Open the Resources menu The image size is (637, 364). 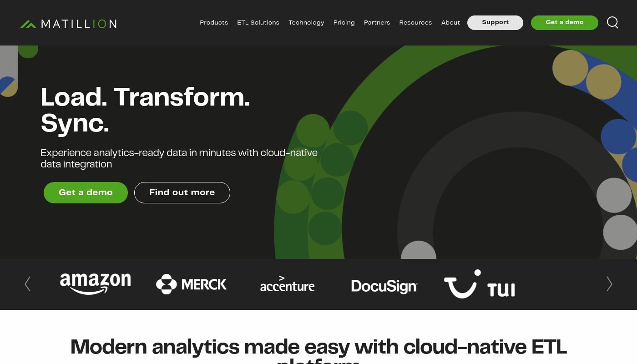point(415,23)
